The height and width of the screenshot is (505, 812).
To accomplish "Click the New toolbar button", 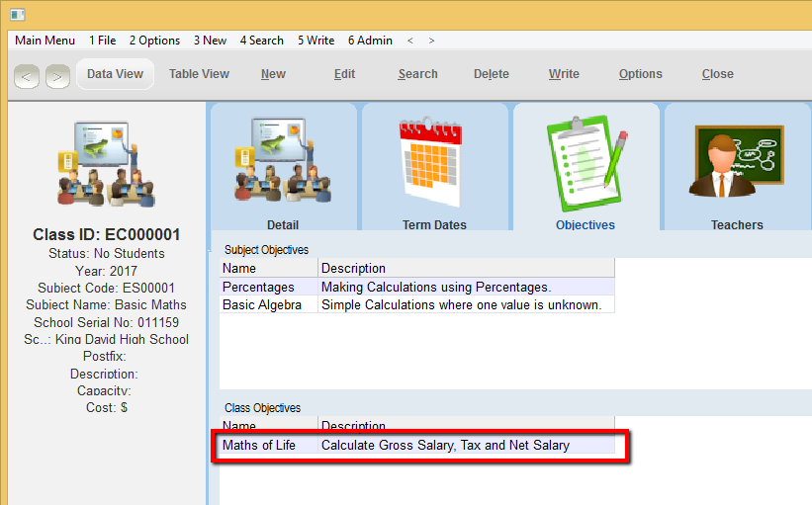I will (x=273, y=74).
